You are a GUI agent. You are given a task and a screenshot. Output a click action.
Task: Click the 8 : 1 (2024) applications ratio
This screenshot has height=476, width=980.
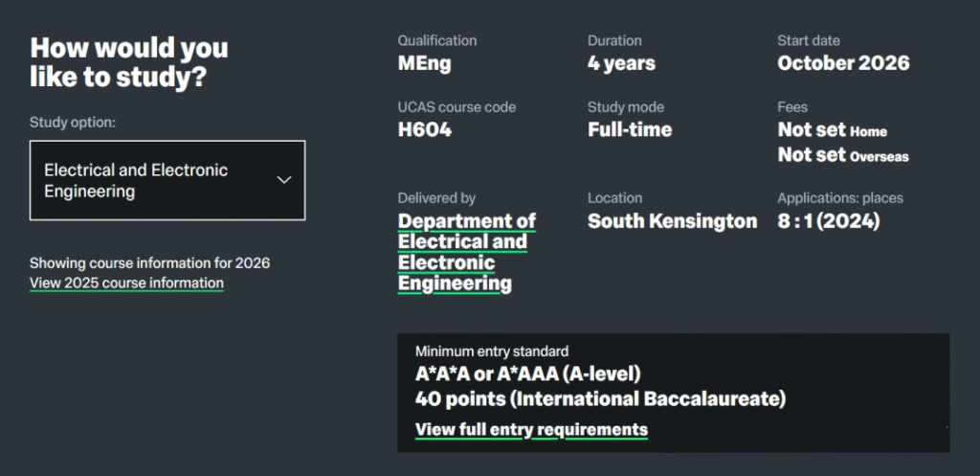coord(828,221)
